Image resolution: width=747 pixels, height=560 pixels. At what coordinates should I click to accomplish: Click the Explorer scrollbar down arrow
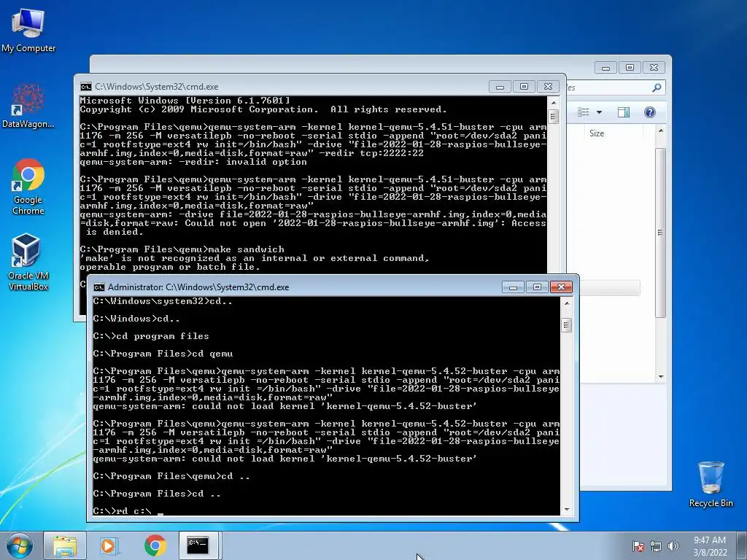click(660, 377)
